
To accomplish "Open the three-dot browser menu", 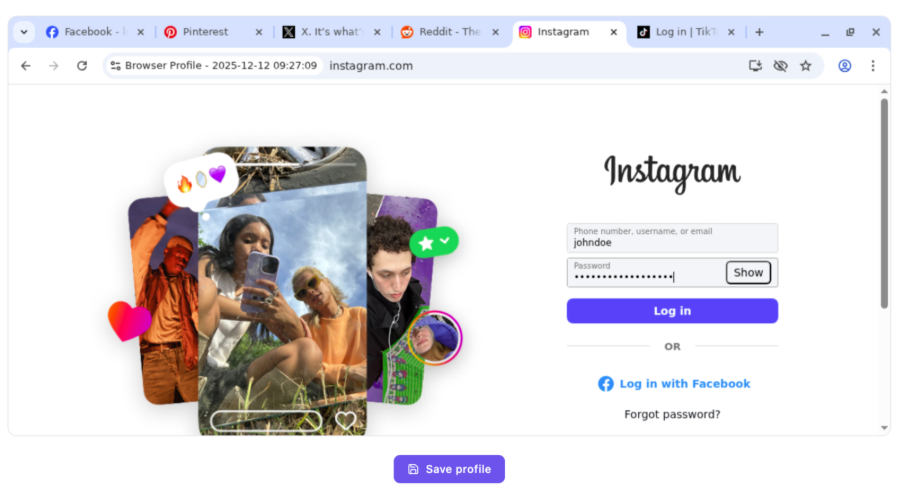I will tap(873, 66).
